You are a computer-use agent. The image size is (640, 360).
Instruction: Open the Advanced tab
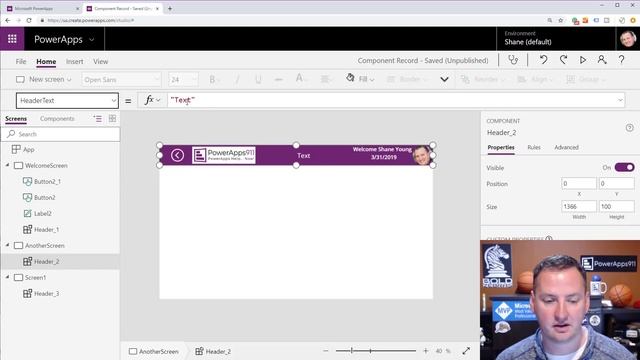pos(567,147)
